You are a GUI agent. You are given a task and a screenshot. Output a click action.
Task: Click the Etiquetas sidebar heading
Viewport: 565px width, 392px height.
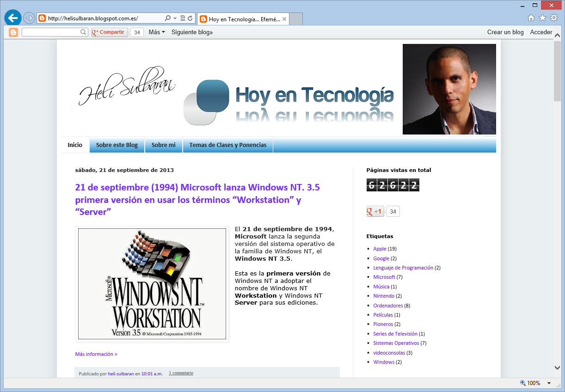pyautogui.click(x=380, y=236)
